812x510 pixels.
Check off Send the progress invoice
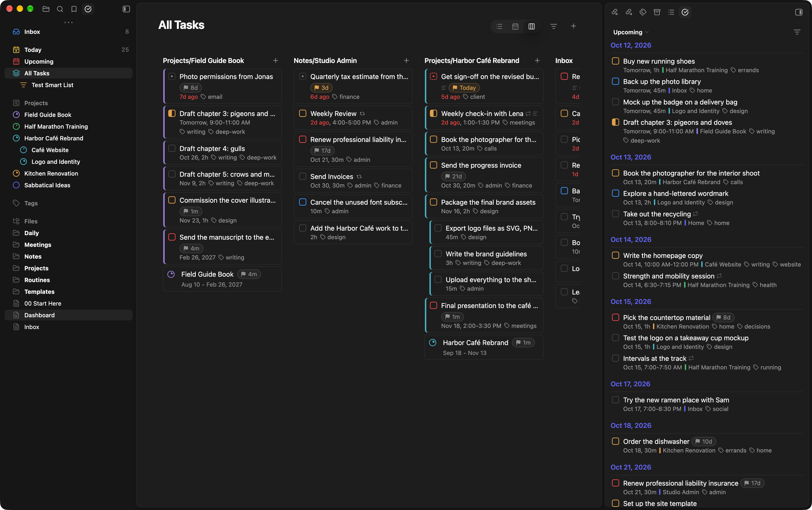pyautogui.click(x=434, y=165)
